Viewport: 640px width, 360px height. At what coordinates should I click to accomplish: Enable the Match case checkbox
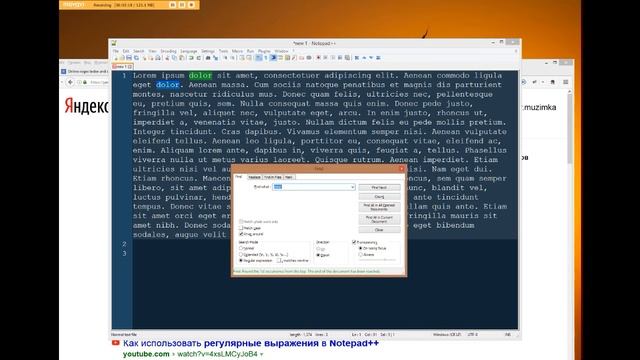241,228
